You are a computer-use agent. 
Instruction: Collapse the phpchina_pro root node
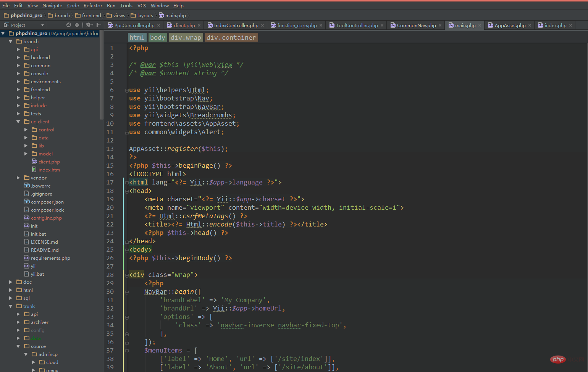pos(3,33)
